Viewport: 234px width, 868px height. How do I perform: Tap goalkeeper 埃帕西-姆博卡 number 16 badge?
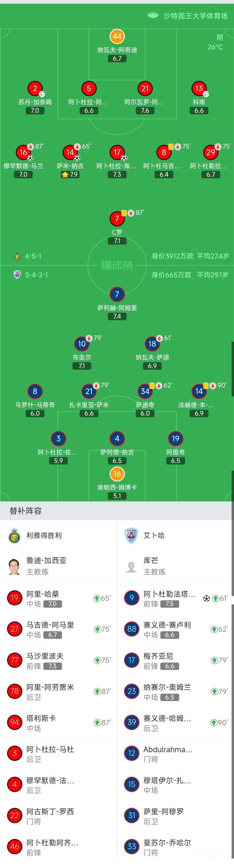point(117,474)
